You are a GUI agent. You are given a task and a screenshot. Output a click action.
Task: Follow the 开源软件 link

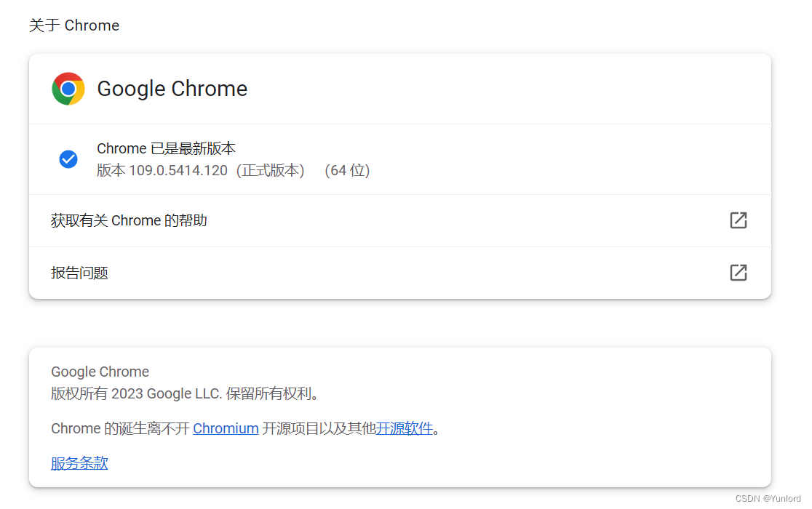click(405, 428)
